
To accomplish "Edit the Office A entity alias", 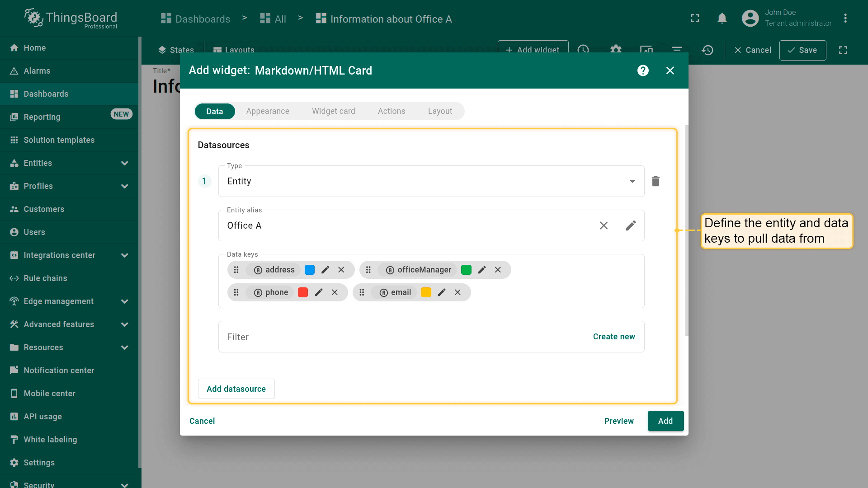I will pos(631,225).
